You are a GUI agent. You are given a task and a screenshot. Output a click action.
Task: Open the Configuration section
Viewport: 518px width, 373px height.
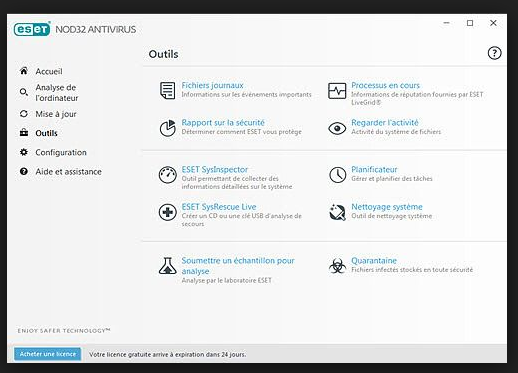point(61,152)
